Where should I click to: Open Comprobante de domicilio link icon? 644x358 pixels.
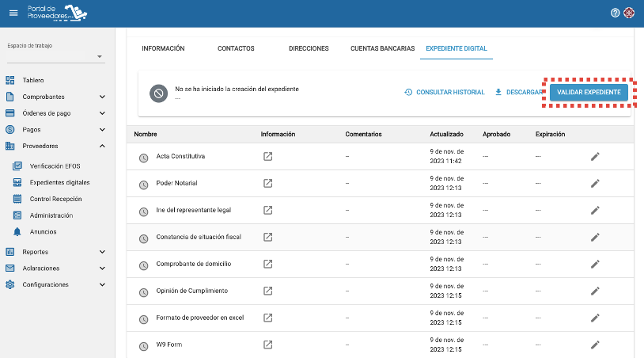click(267, 264)
